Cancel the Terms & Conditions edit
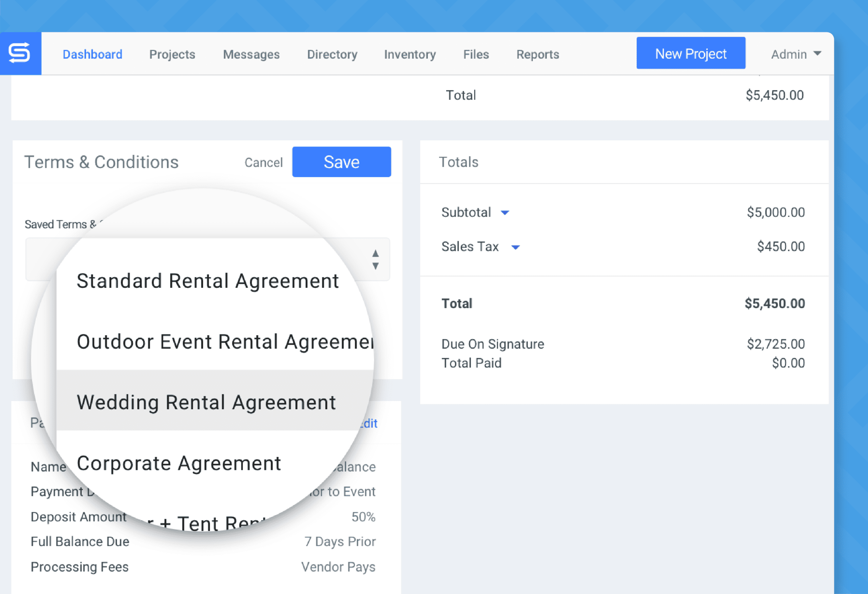This screenshot has height=594, width=868. [264, 162]
